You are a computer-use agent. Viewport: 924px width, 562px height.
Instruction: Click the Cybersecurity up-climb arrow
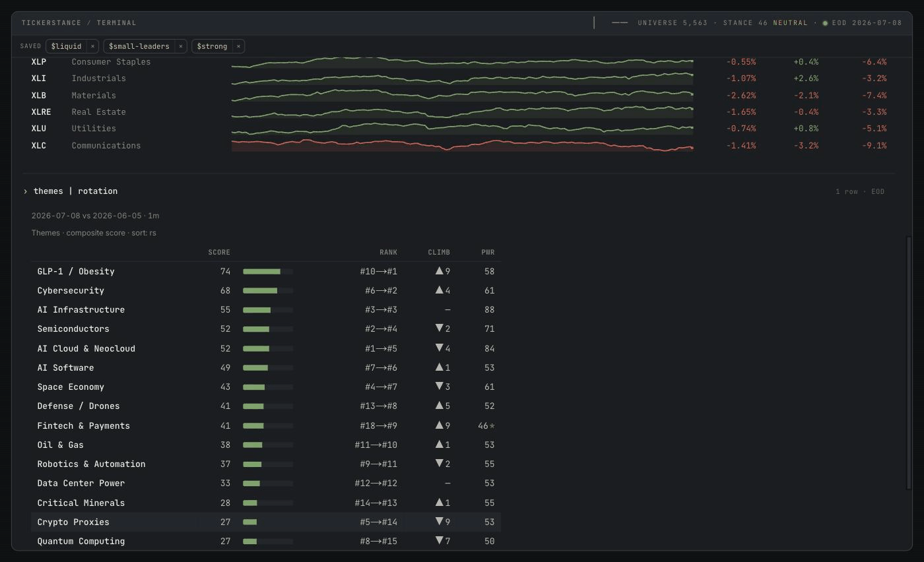[439, 290]
